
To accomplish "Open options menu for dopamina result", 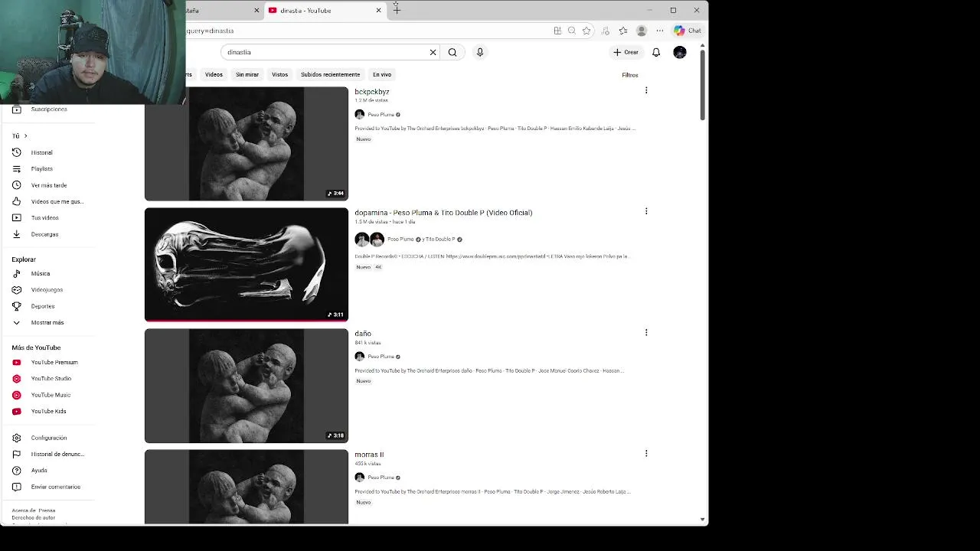I will (646, 211).
